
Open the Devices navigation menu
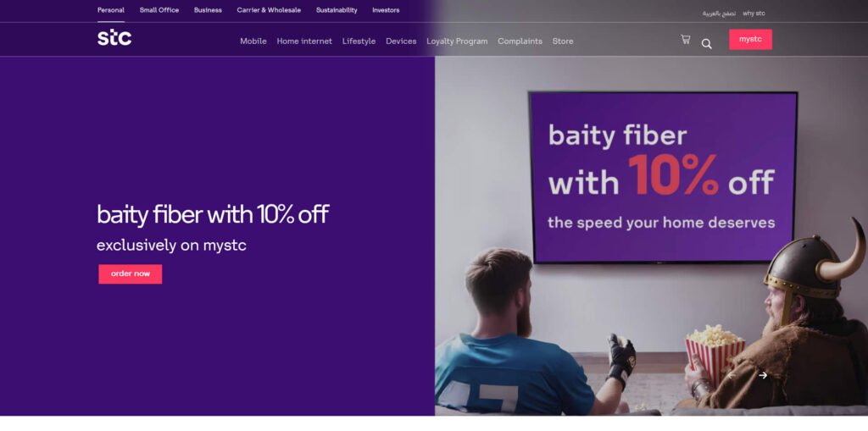coord(401,41)
